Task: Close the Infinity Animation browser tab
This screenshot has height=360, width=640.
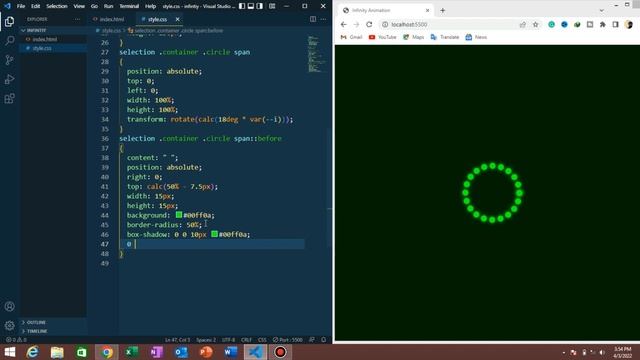Action: coord(427,10)
